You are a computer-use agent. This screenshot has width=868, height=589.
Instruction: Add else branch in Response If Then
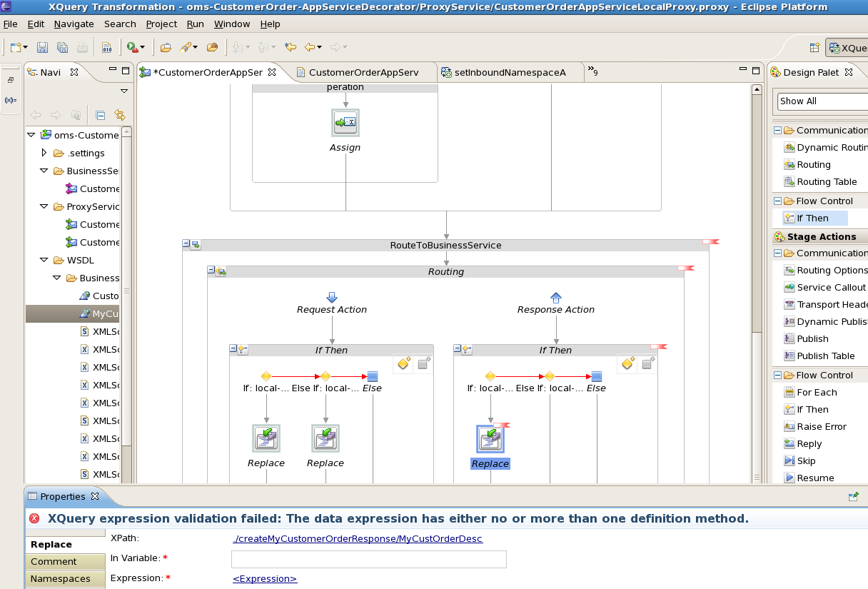pyautogui.click(x=647, y=364)
